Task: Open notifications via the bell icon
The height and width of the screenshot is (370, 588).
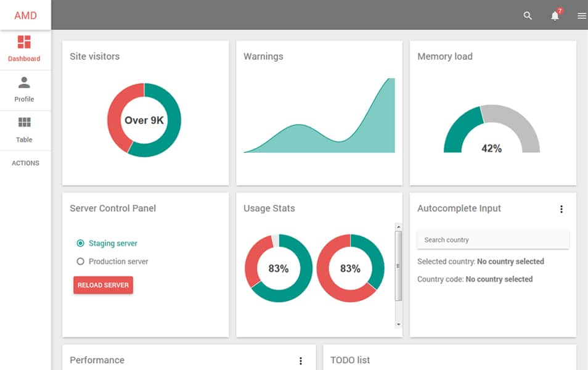Action: click(554, 16)
